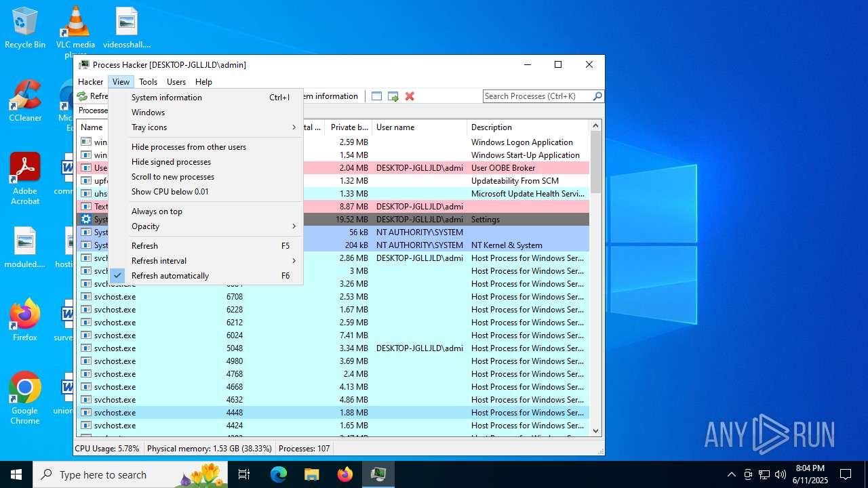
Task: Open the VLC media player desktop icon
Action: pyautogui.click(x=75, y=32)
